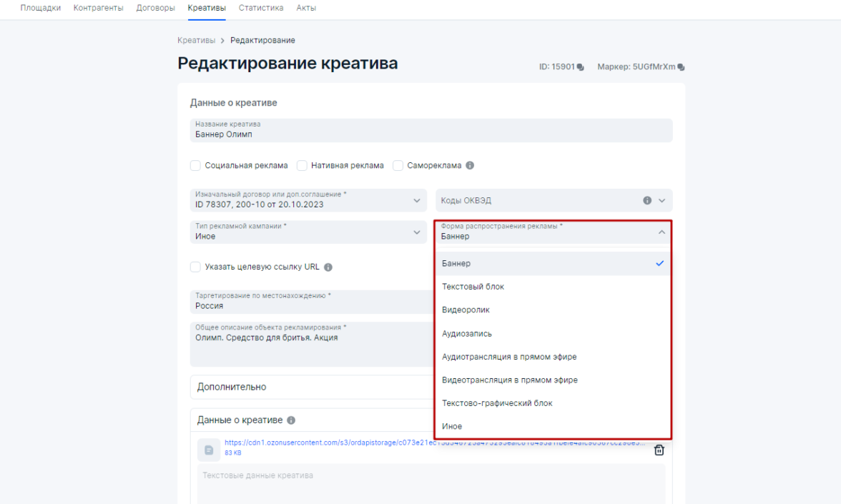Open the cdn1.ozonusercontent.com file link
Viewport: 841px width, 504px height.
pos(435,443)
